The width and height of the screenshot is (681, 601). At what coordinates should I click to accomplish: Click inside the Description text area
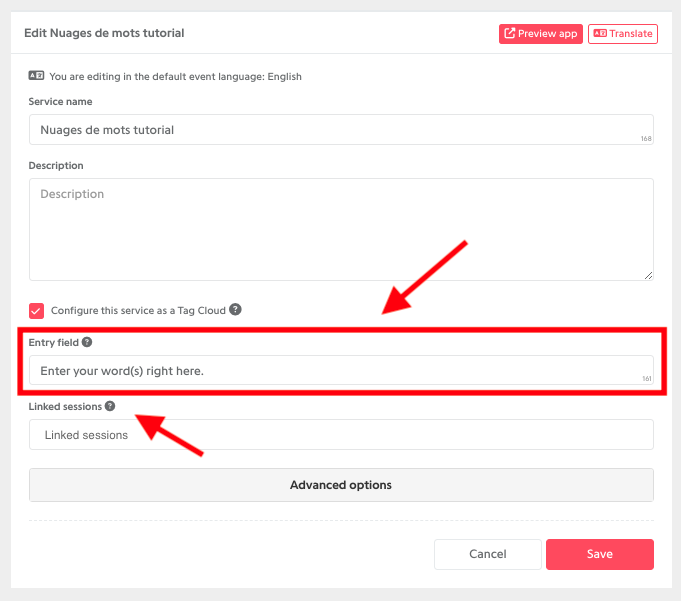coord(341,229)
